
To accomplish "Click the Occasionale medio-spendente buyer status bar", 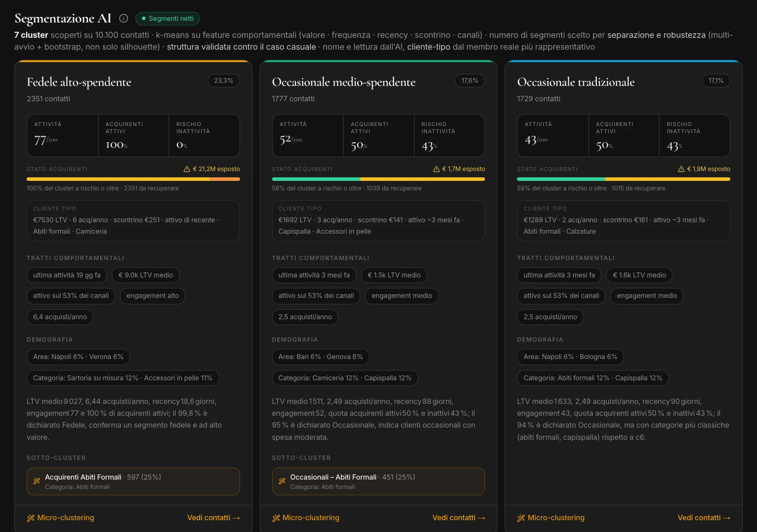I will (x=378, y=179).
